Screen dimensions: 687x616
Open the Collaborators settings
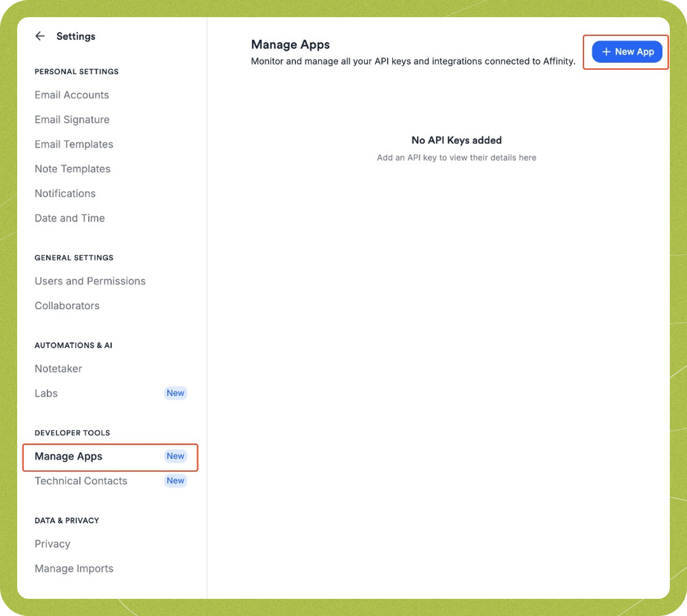(x=66, y=306)
